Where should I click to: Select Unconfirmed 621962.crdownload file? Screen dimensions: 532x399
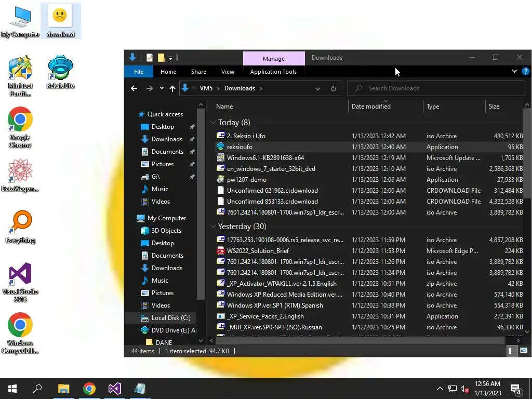tap(369, 190)
